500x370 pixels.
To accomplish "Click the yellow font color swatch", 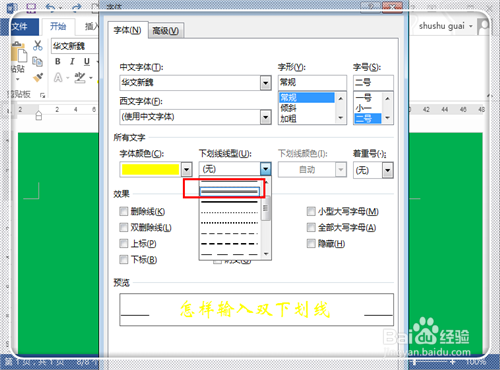I will pos(150,170).
